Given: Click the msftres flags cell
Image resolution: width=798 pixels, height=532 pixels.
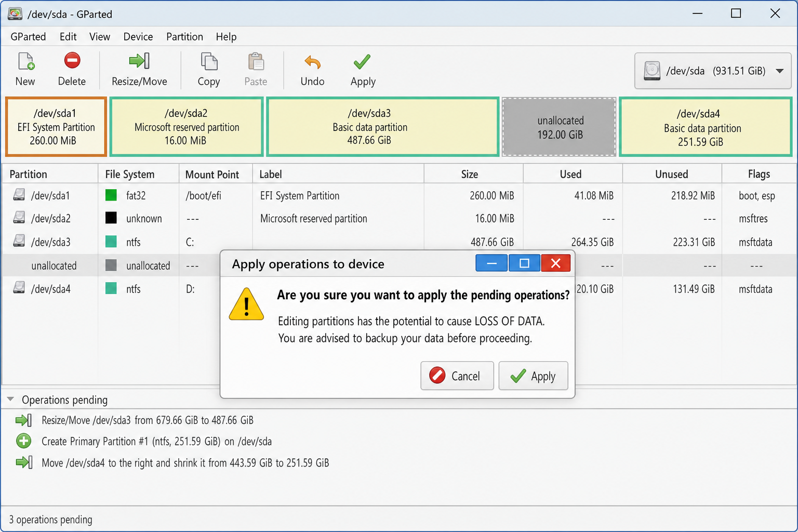Looking at the screenshot, I should pyautogui.click(x=753, y=218).
